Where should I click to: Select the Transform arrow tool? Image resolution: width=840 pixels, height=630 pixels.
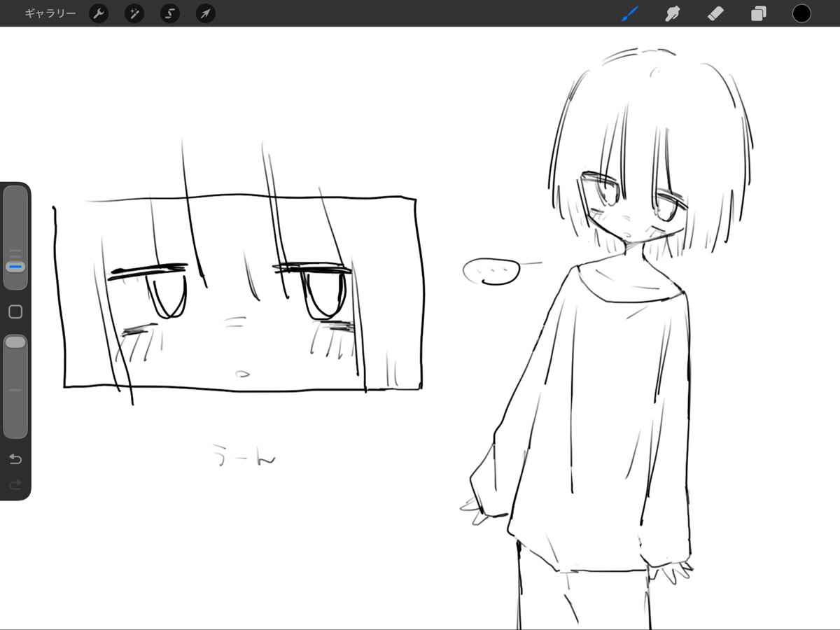(206, 13)
